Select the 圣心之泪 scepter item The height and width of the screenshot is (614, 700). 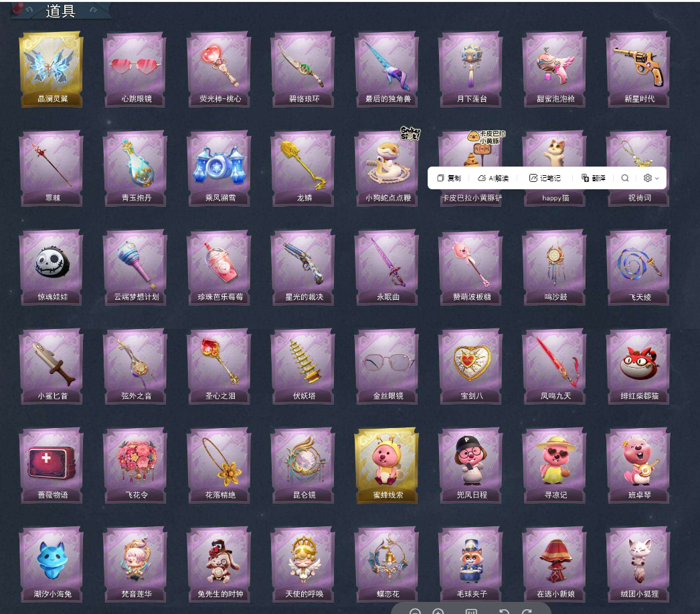(x=219, y=367)
